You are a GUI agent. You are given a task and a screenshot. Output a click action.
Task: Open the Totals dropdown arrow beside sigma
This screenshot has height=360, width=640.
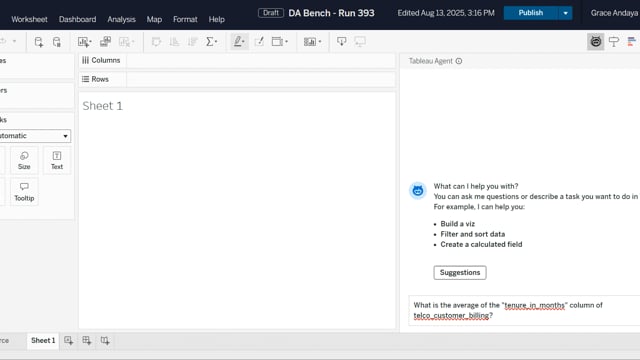[216, 42]
